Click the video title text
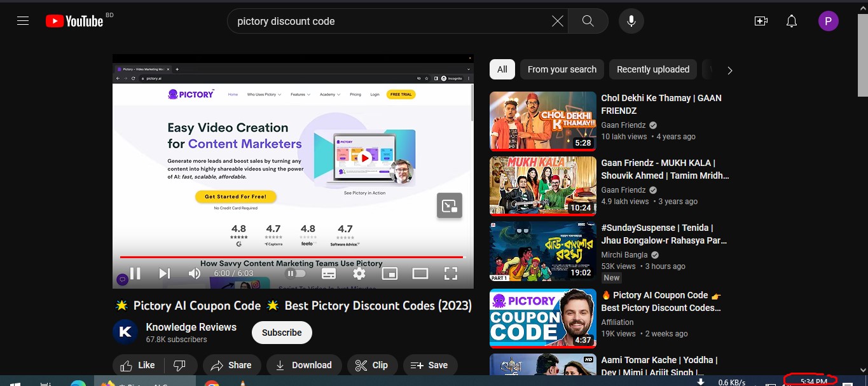The width and height of the screenshot is (868, 386). 293,305
